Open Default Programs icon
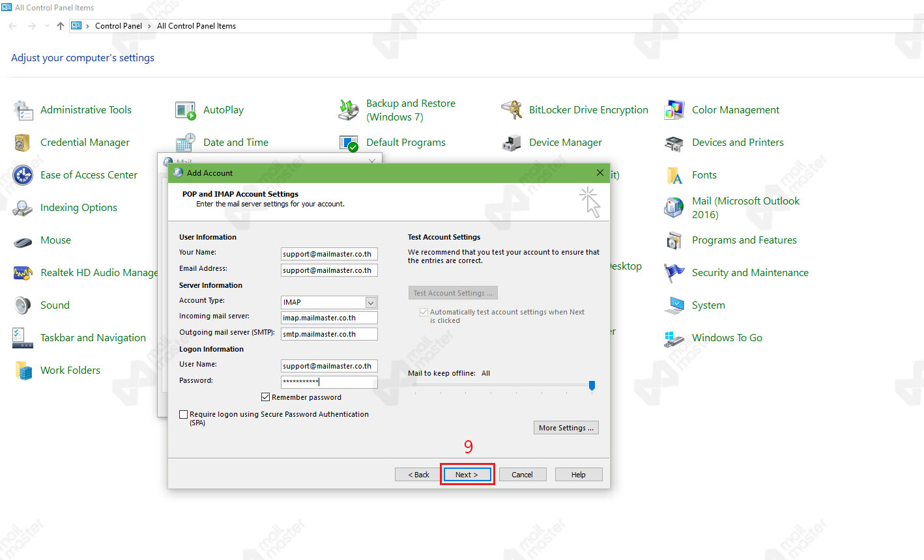 pos(349,143)
